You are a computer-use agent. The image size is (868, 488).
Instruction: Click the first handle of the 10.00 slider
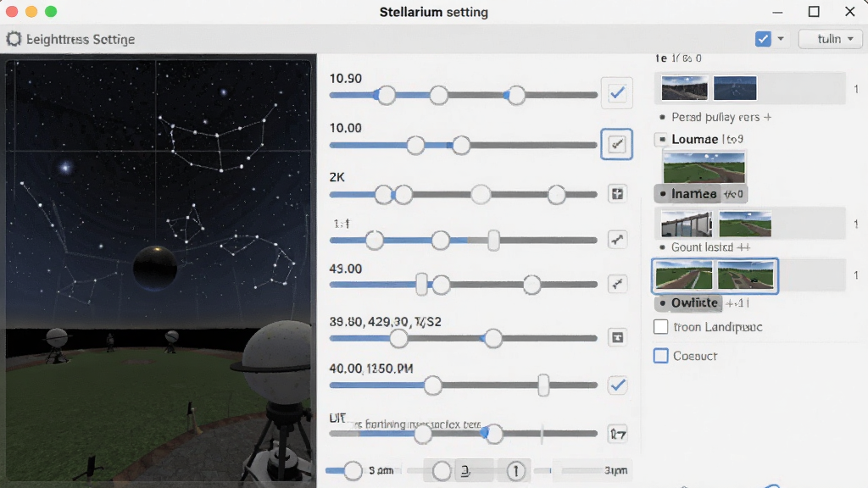point(415,146)
